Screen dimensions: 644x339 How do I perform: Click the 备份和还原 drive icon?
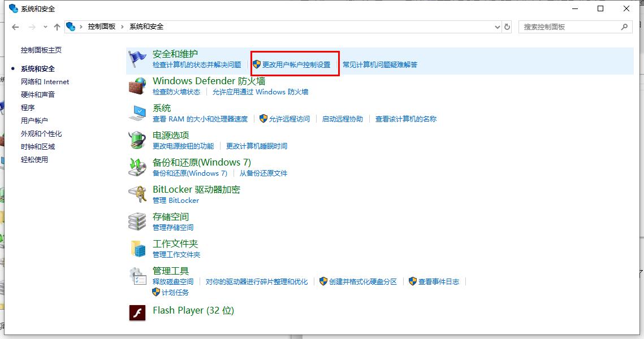pyautogui.click(x=137, y=167)
